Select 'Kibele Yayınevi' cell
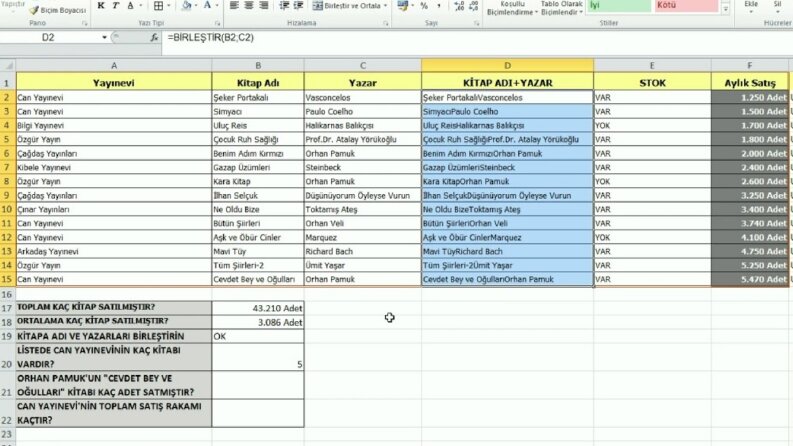The image size is (793, 446). 114,167
